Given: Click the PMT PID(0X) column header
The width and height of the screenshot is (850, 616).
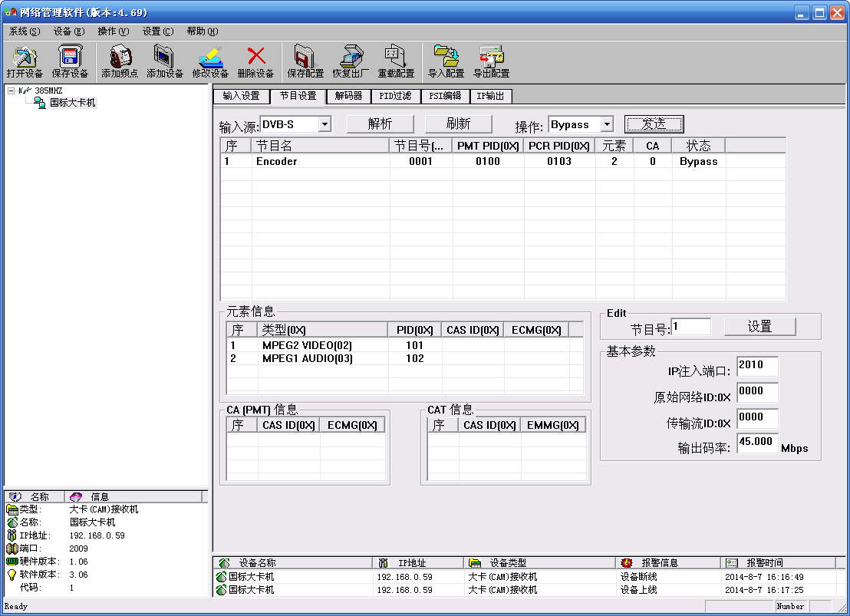Looking at the screenshot, I should [488, 146].
